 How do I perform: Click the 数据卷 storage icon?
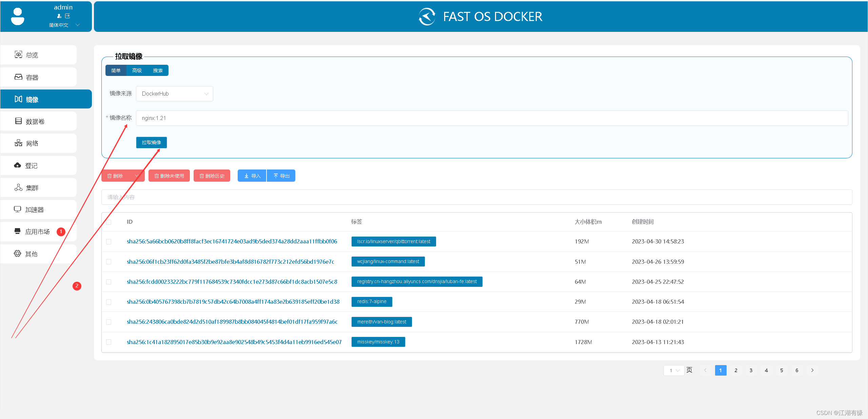pos(18,121)
